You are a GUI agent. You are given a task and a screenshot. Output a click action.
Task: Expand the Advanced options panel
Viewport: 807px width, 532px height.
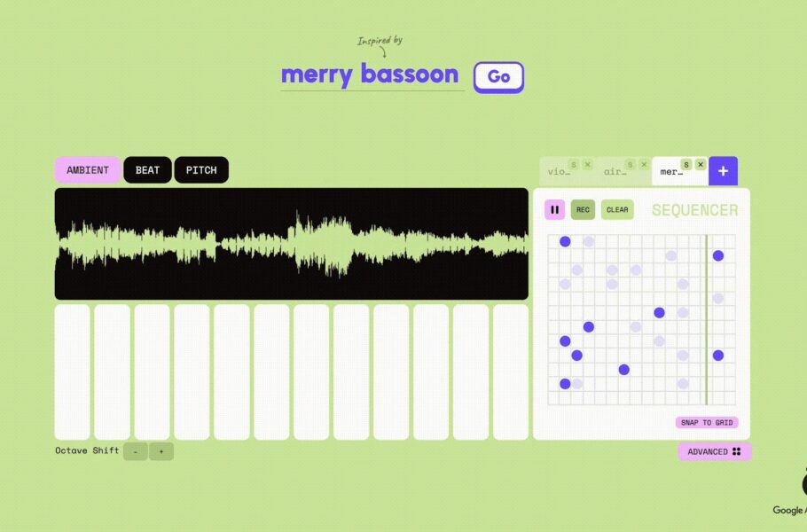coord(714,451)
